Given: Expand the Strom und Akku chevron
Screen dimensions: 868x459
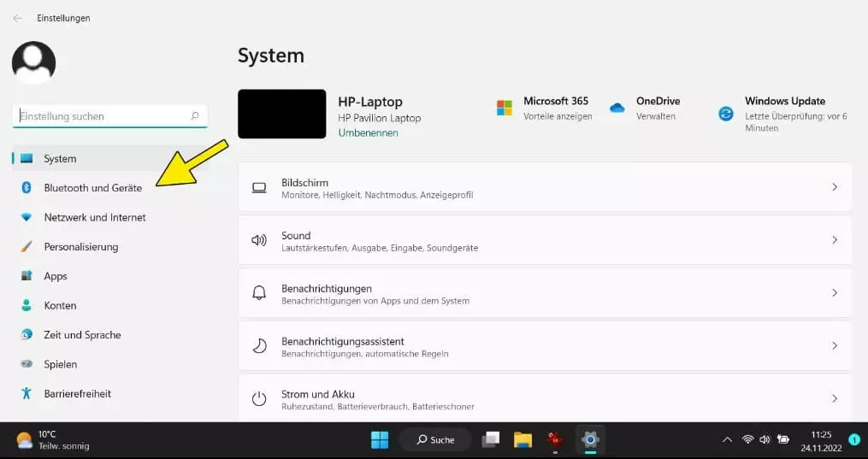Looking at the screenshot, I should (835, 398).
